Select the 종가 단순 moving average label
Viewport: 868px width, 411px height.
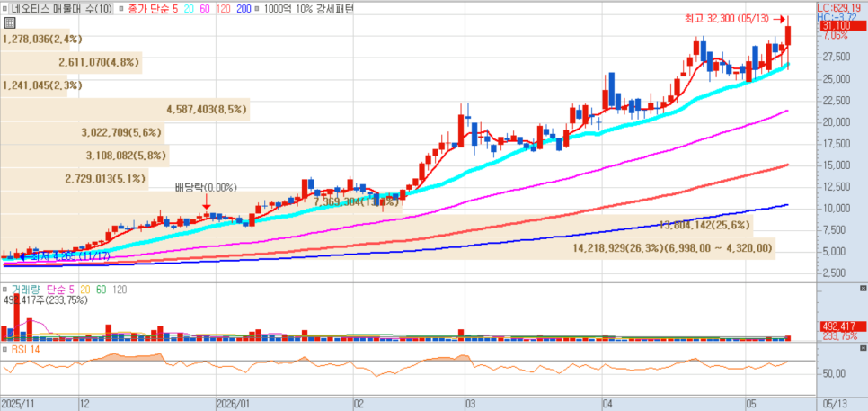pos(147,8)
